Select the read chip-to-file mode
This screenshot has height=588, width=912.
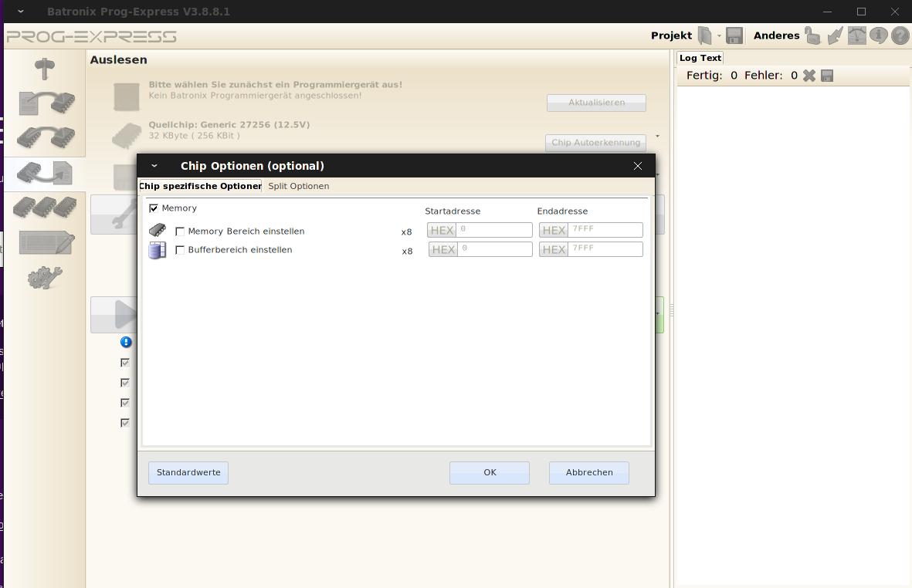pyautogui.click(x=45, y=173)
